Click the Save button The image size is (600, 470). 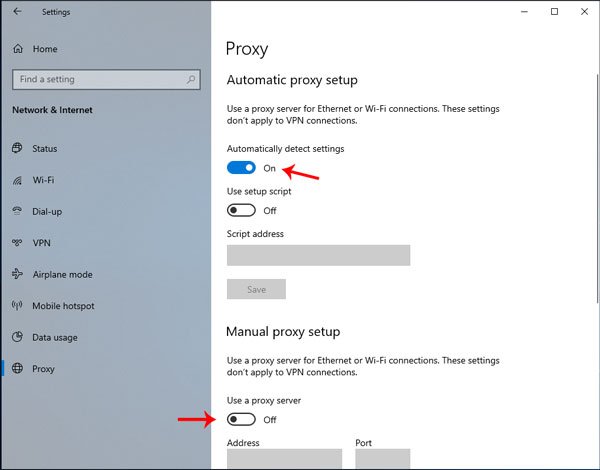(x=256, y=289)
